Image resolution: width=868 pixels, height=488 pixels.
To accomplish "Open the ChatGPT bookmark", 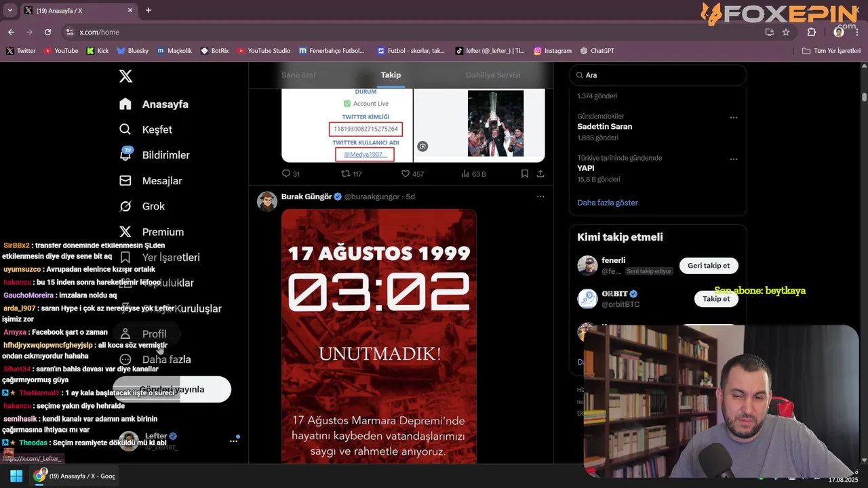I will 597,51.
